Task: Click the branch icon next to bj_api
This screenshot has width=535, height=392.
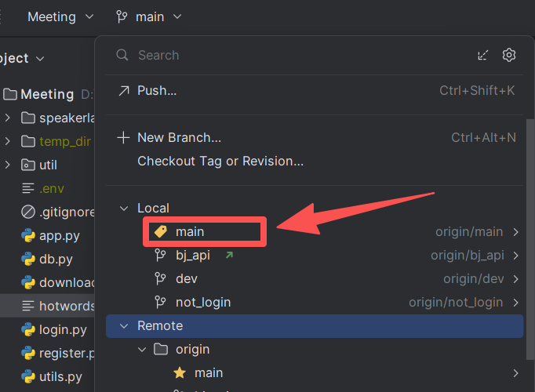Action: 160,256
